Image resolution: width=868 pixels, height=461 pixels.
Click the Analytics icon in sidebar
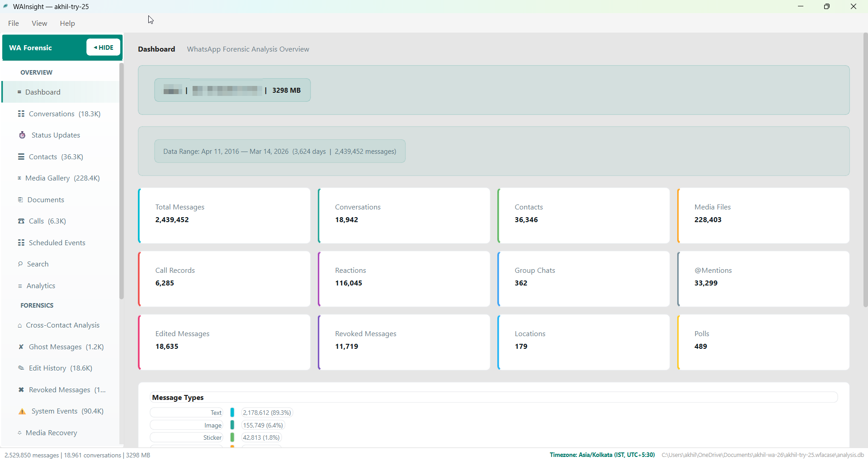20,286
